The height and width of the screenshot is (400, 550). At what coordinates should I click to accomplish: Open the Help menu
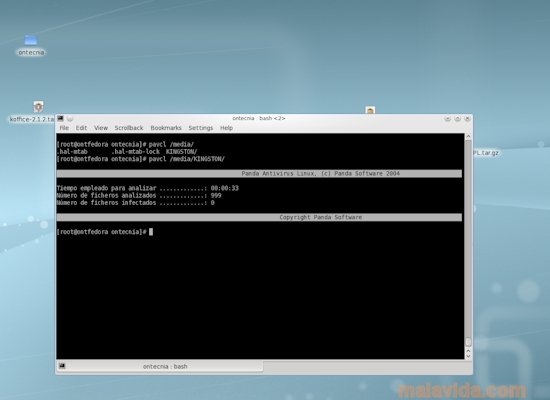[x=226, y=128]
